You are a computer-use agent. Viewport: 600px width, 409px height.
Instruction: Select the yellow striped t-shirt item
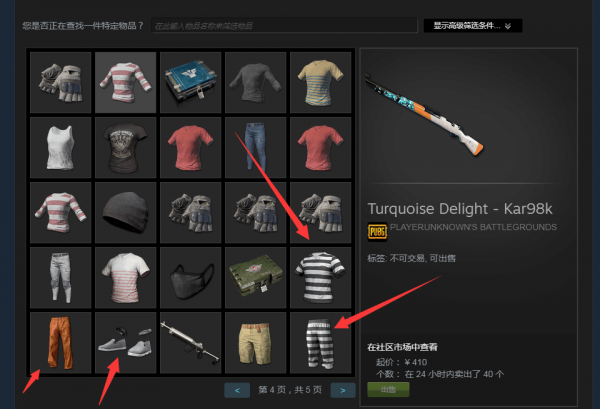[x=321, y=82]
